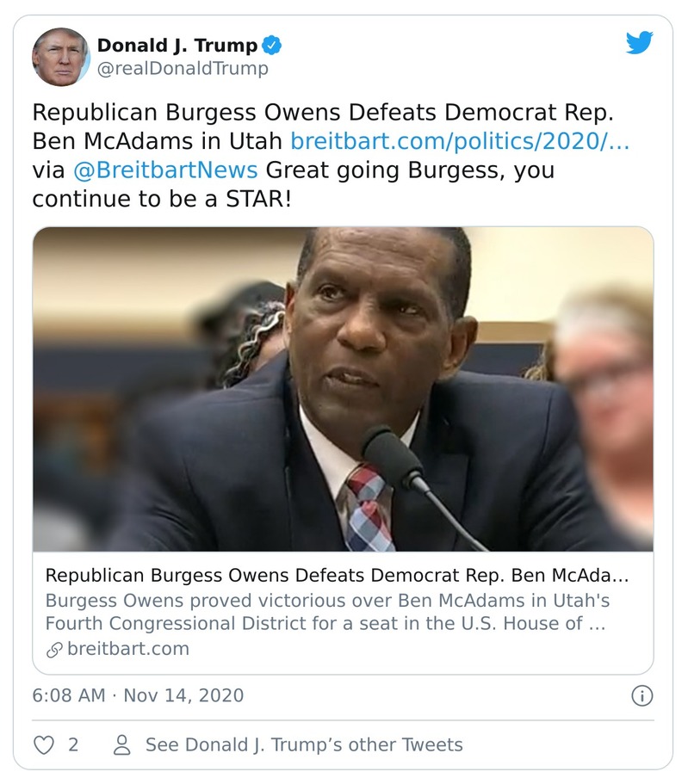This screenshot has width=688, height=784.
Task: Click the person silhouette icon
Action: click(x=121, y=744)
